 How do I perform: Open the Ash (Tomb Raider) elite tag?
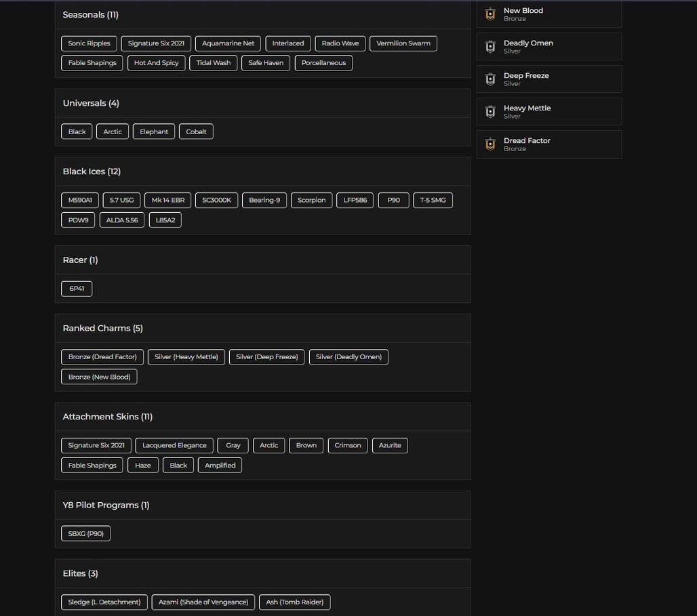(294, 602)
